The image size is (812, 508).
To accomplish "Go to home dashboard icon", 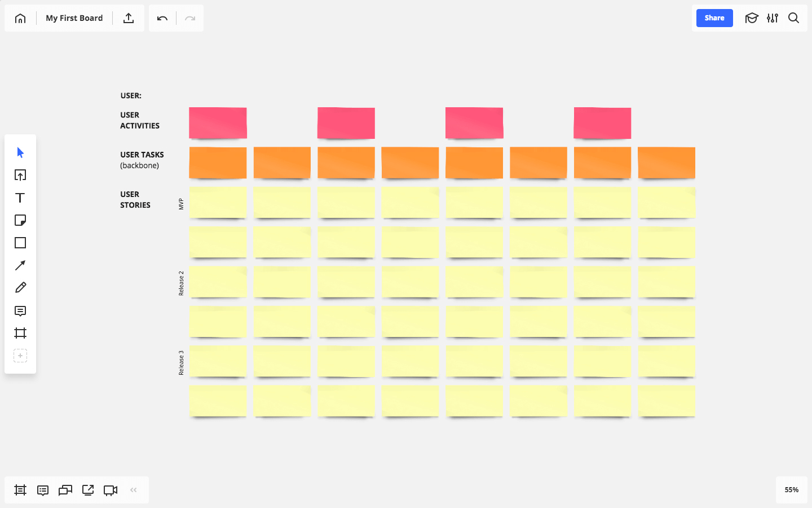I will pyautogui.click(x=20, y=18).
